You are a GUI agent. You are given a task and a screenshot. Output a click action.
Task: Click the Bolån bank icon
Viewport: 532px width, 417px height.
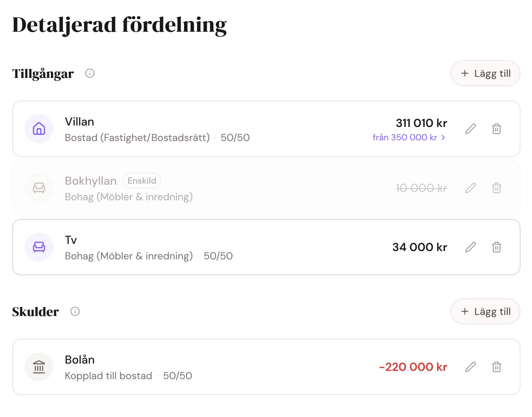pyautogui.click(x=39, y=367)
